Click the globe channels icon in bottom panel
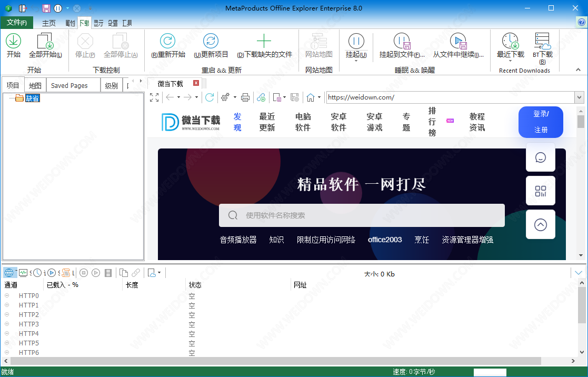588x377 pixels. (8, 273)
